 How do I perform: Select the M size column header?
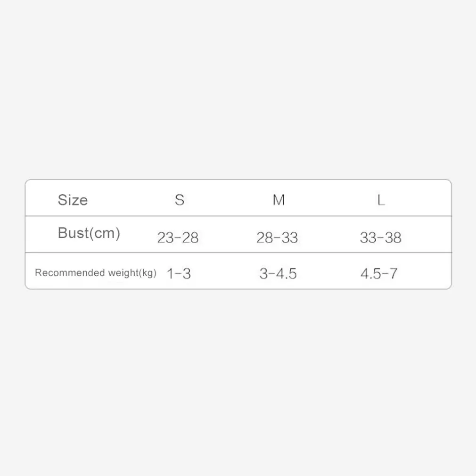click(x=279, y=200)
